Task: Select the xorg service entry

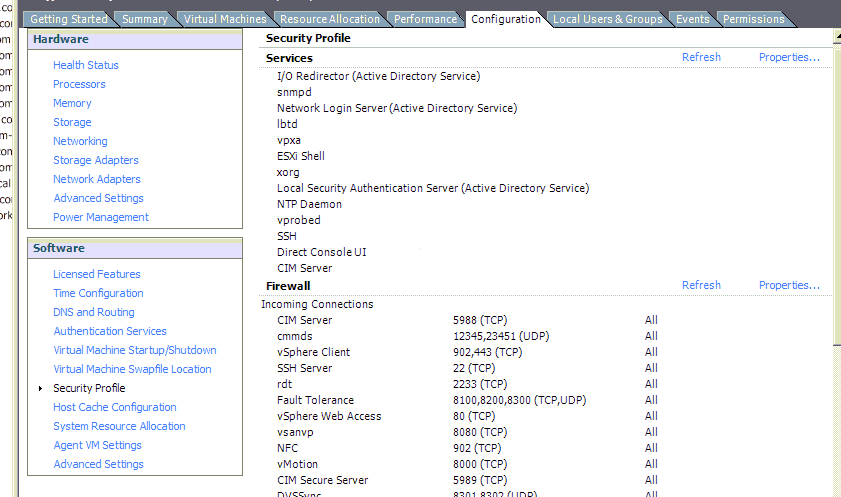Action: click(x=288, y=172)
